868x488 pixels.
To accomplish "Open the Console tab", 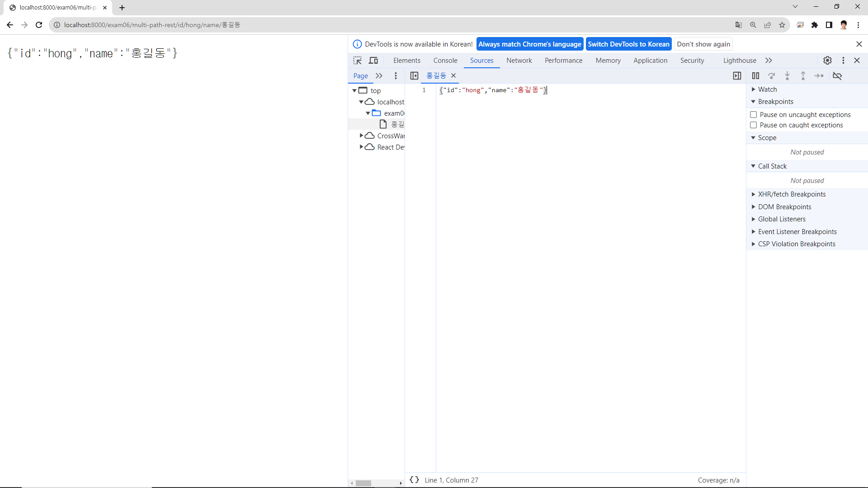I will 445,61.
